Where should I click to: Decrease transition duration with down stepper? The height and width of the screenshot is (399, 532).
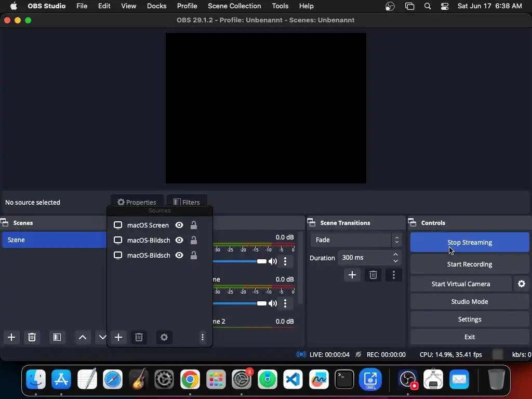(395, 261)
